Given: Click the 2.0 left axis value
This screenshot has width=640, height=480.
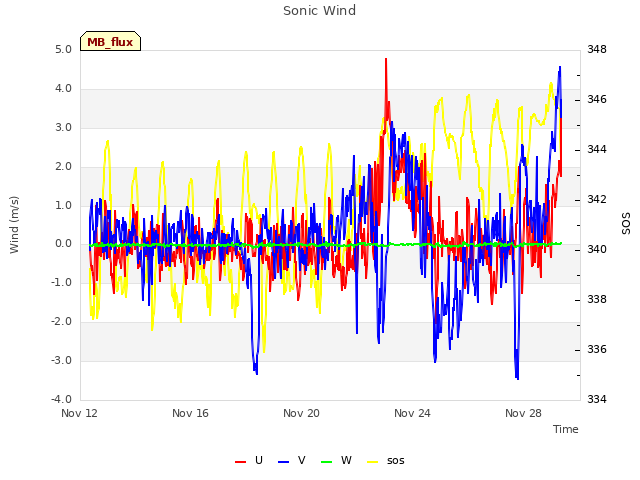Looking at the screenshot, I should point(63,166).
